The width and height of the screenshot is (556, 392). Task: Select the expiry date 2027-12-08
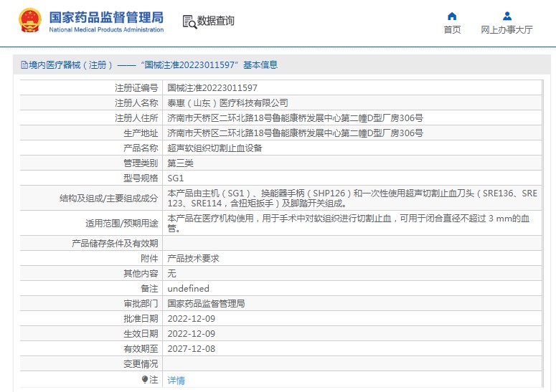point(191,349)
